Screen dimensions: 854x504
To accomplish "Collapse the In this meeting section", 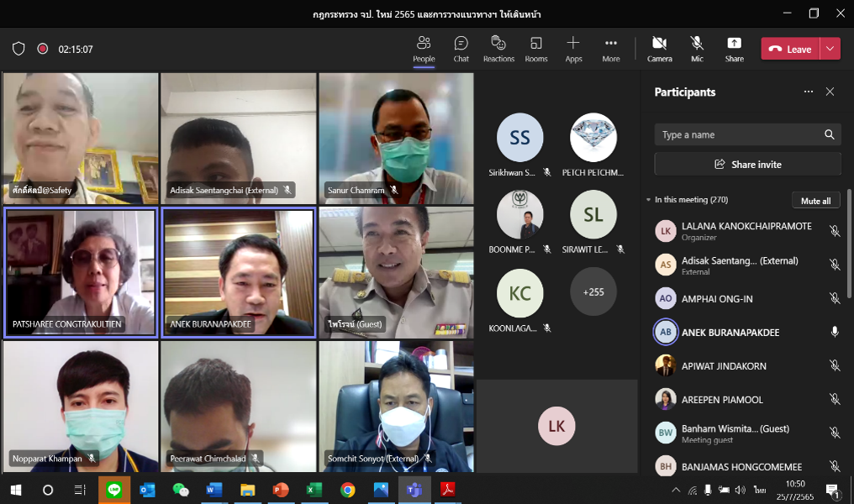I will (x=648, y=200).
